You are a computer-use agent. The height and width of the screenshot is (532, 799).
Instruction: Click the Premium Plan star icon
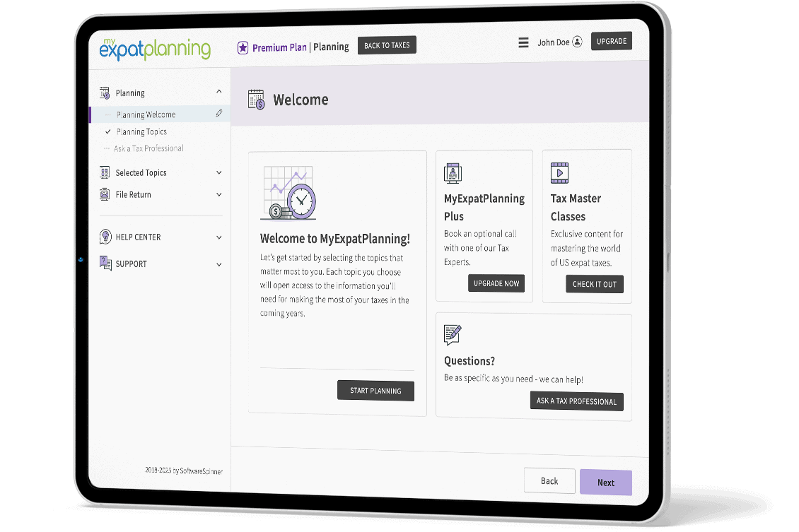coord(243,48)
